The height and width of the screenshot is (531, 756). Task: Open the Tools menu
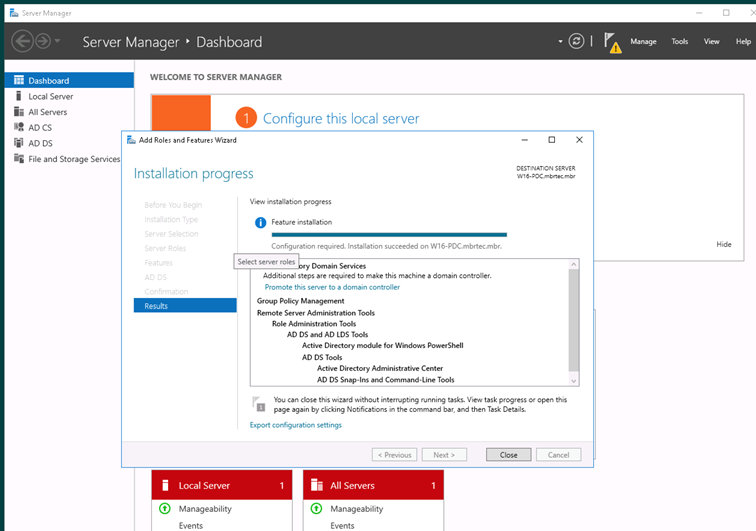(x=680, y=41)
